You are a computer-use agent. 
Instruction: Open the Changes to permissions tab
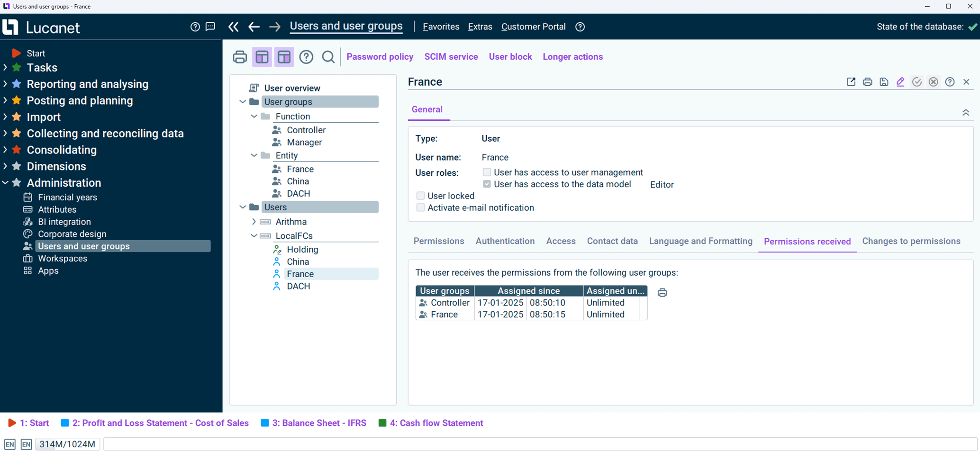911,241
